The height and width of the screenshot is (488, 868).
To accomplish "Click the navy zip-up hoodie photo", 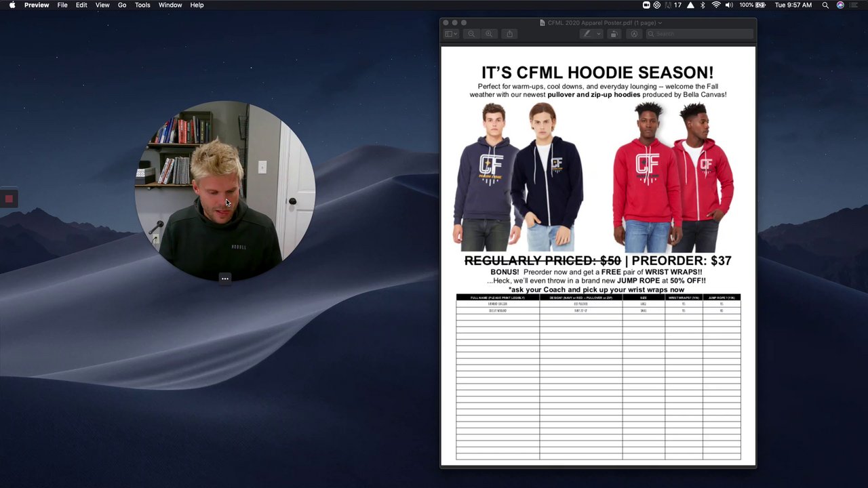I will 547,178.
